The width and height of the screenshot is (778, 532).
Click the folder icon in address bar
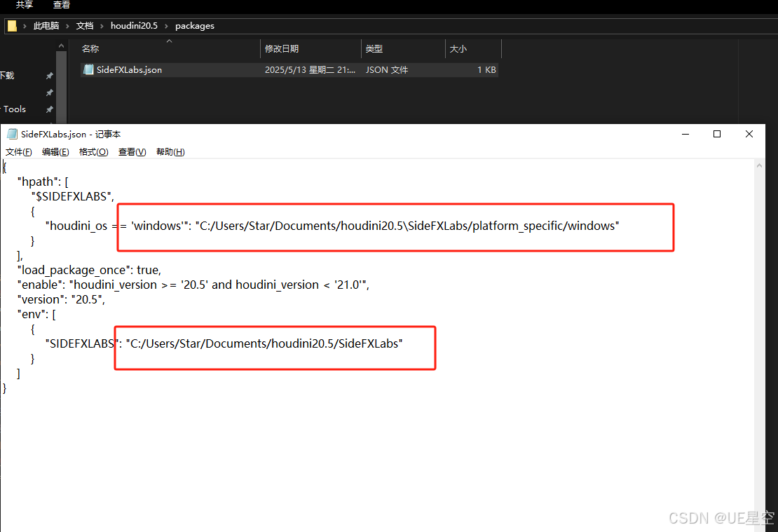[13, 26]
